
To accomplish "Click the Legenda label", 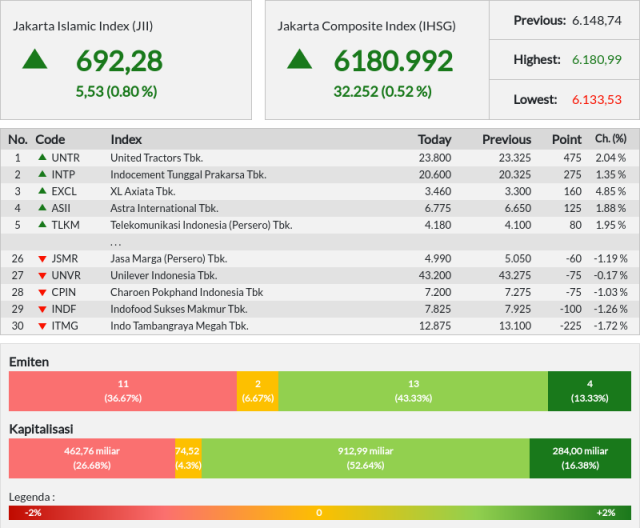I will [32, 497].
